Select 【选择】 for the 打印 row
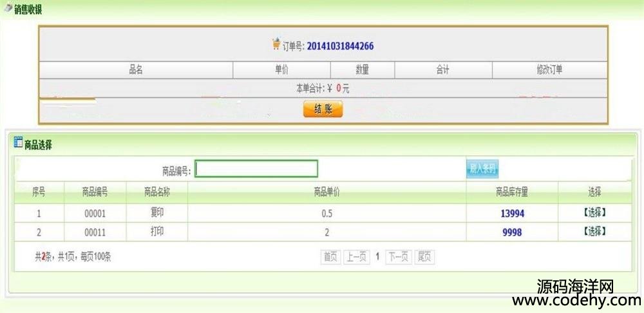The image size is (644, 313). [594, 232]
